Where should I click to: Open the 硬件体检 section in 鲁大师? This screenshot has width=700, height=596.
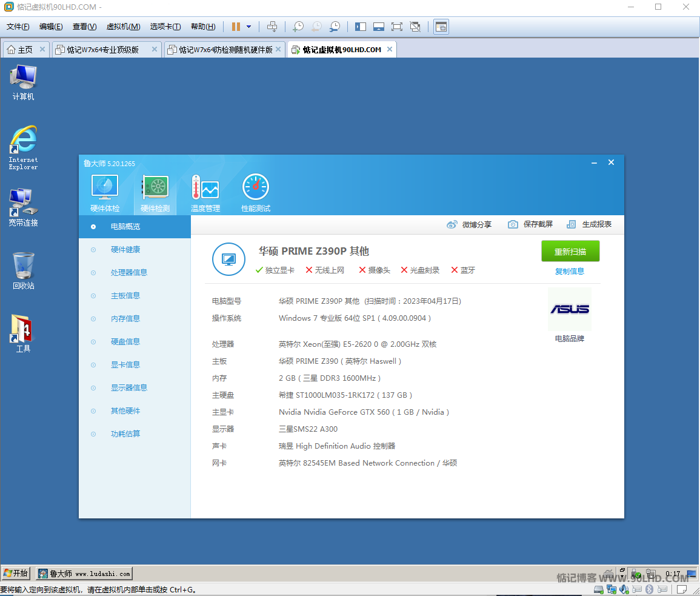point(105,193)
